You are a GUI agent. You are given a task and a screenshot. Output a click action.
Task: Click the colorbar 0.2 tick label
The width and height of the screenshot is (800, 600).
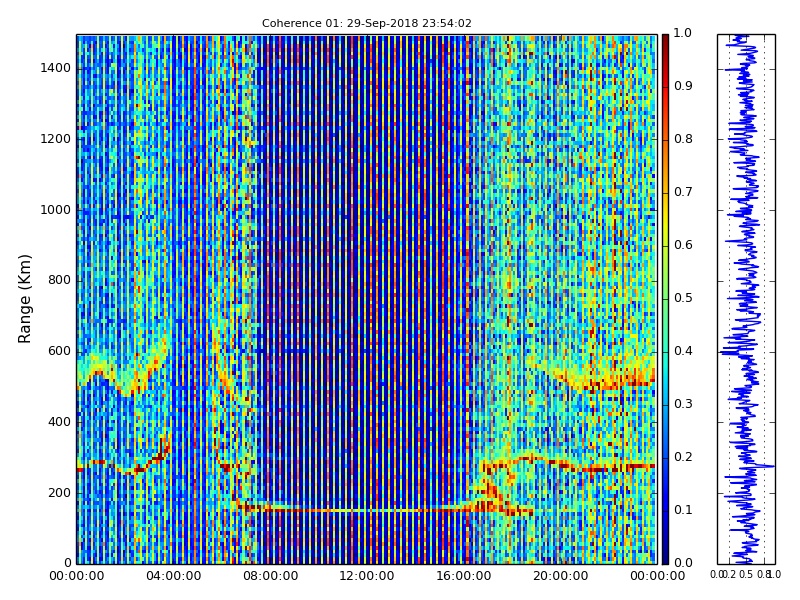point(683,457)
